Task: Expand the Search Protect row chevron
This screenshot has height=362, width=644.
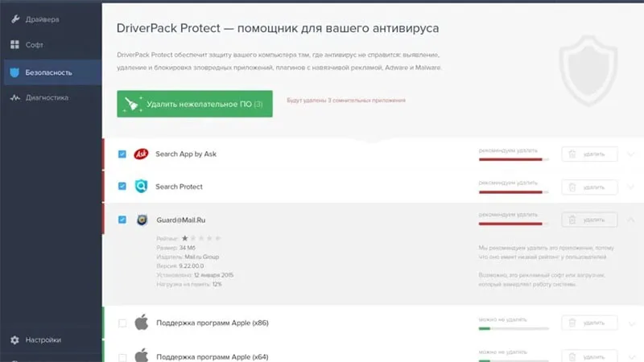Action: coord(631,187)
